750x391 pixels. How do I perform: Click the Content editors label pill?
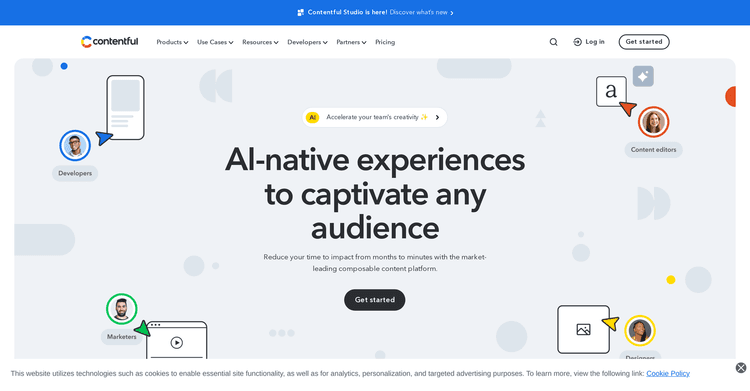click(x=653, y=150)
